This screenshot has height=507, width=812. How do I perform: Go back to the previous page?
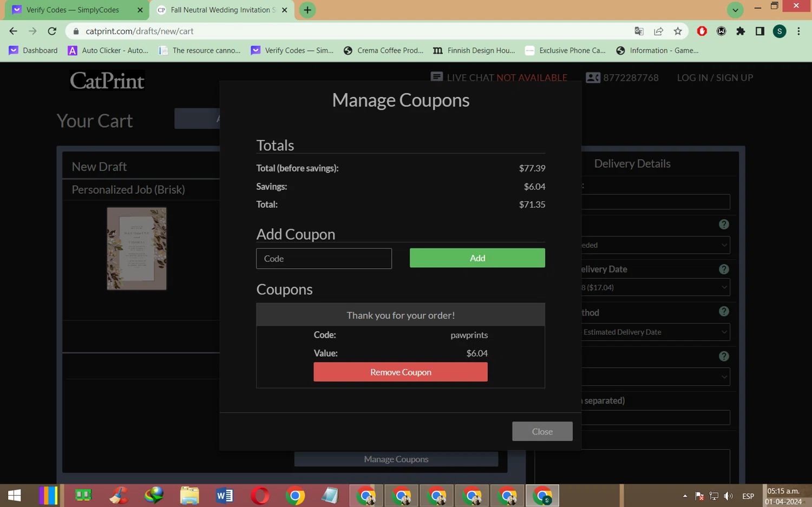click(x=14, y=31)
